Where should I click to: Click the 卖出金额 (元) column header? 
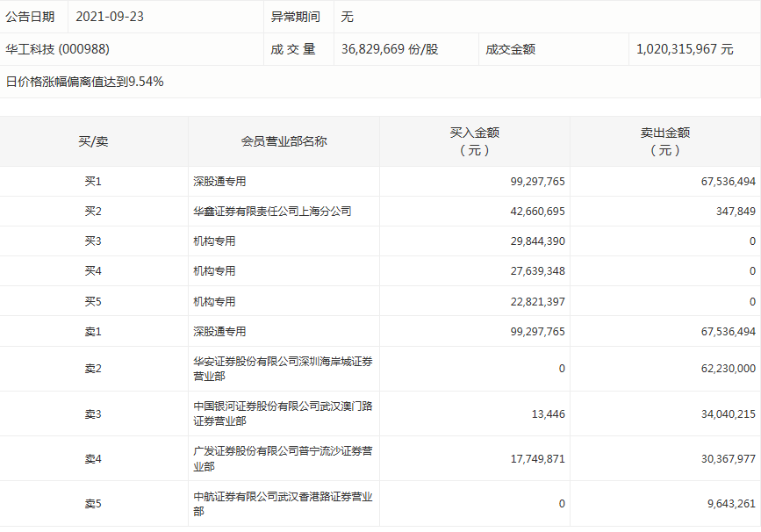coord(665,141)
